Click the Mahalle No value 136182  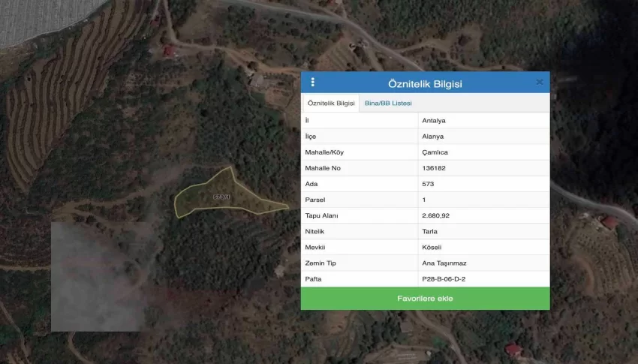click(x=435, y=168)
